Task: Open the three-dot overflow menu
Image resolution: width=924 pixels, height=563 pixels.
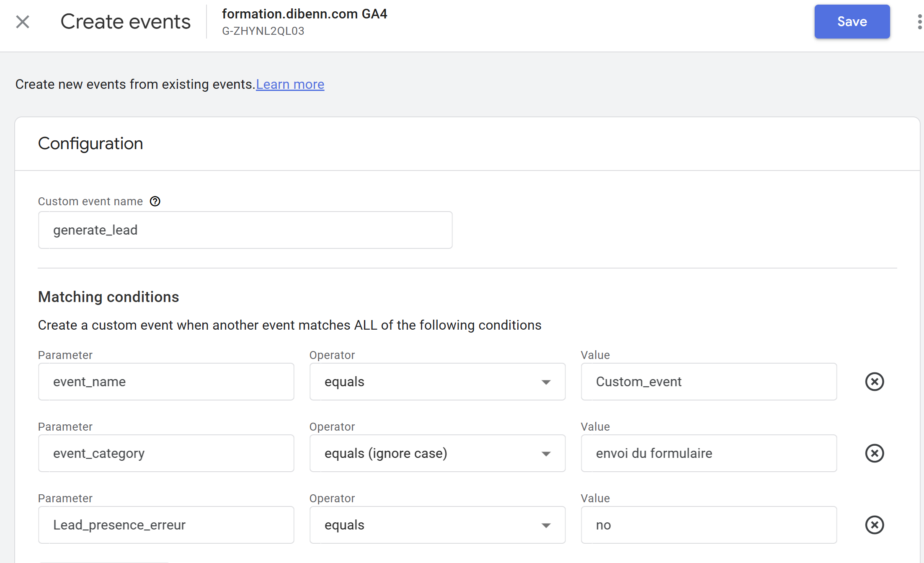Action: click(x=919, y=22)
